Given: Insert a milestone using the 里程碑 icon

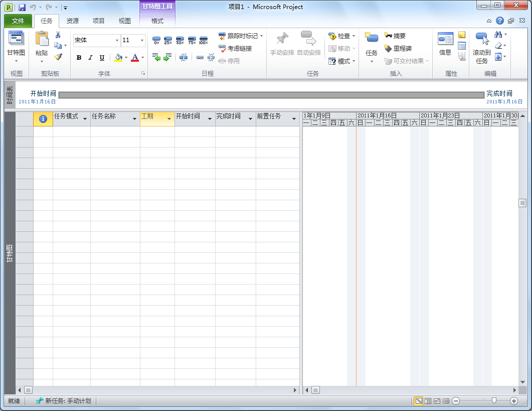Looking at the screenshot, I should coord(395,48).
